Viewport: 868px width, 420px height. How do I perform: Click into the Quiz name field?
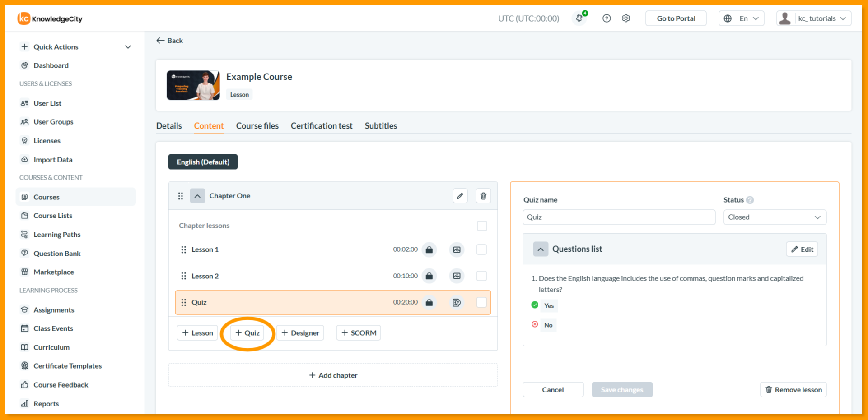point(619,217)
